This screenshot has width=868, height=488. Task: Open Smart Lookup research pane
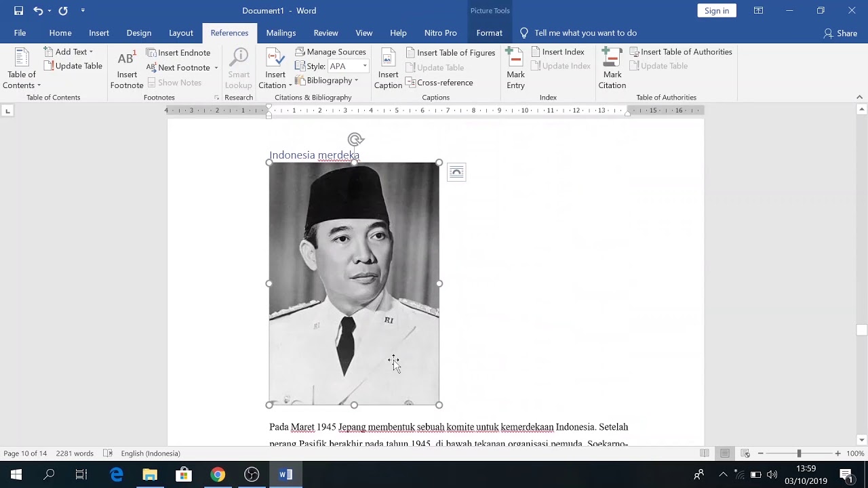pos(239,68)
